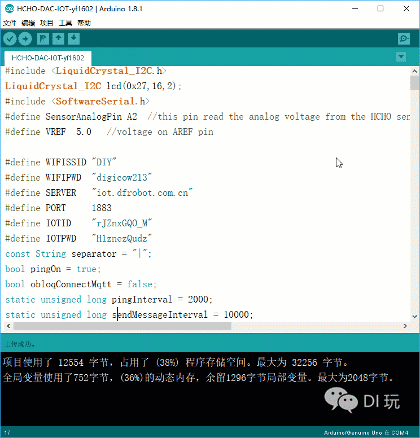Open the Serial Monitor magnifier icon
This screenshot has width=420, height=438.
(404, 39)
